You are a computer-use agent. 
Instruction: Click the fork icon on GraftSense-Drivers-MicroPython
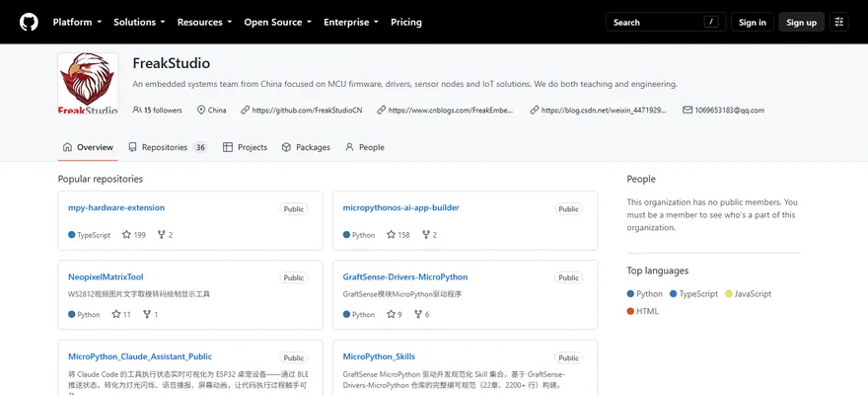(418, 314)
